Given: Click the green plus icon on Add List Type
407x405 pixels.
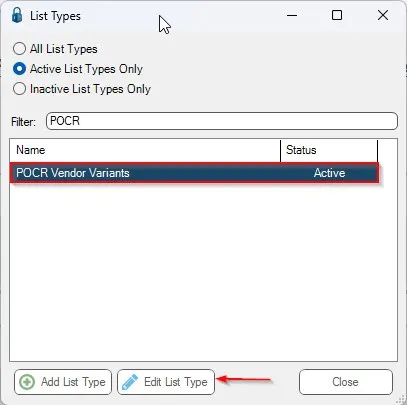Looking at the screenshot, I should (27, 382).
